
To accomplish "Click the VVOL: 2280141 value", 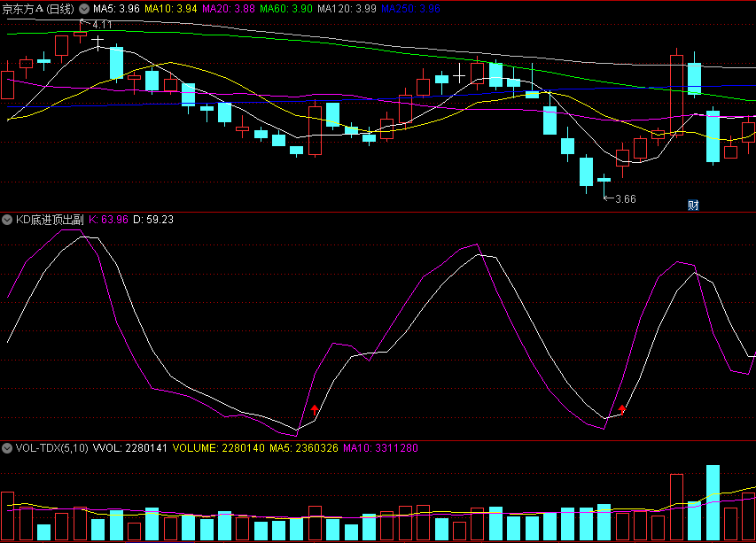I will click(129, 448).
